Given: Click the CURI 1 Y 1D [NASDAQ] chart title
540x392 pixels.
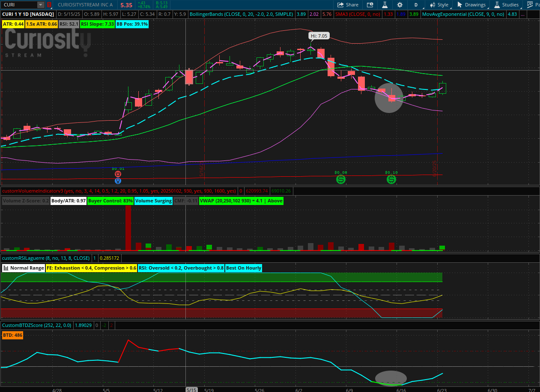Looking at the screenshot, I should point(28,14).
